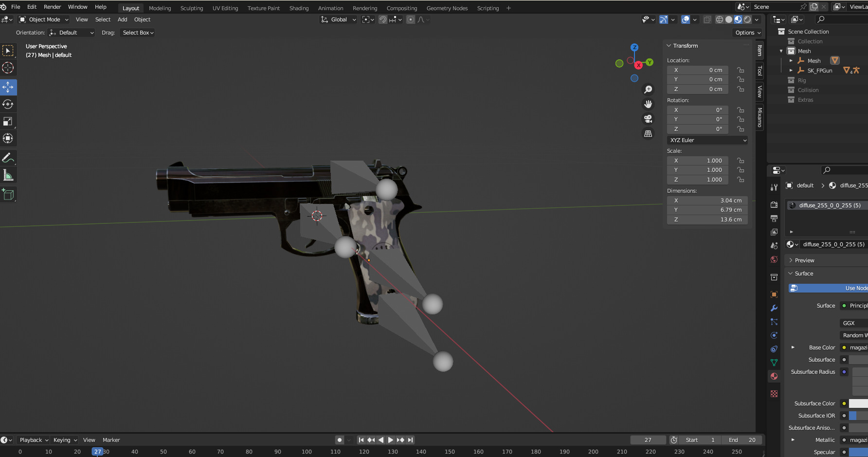This screenshot has height=457, width=868.
Task: Switch to the UV Editing workspace tab
Action: coord(225,8)
